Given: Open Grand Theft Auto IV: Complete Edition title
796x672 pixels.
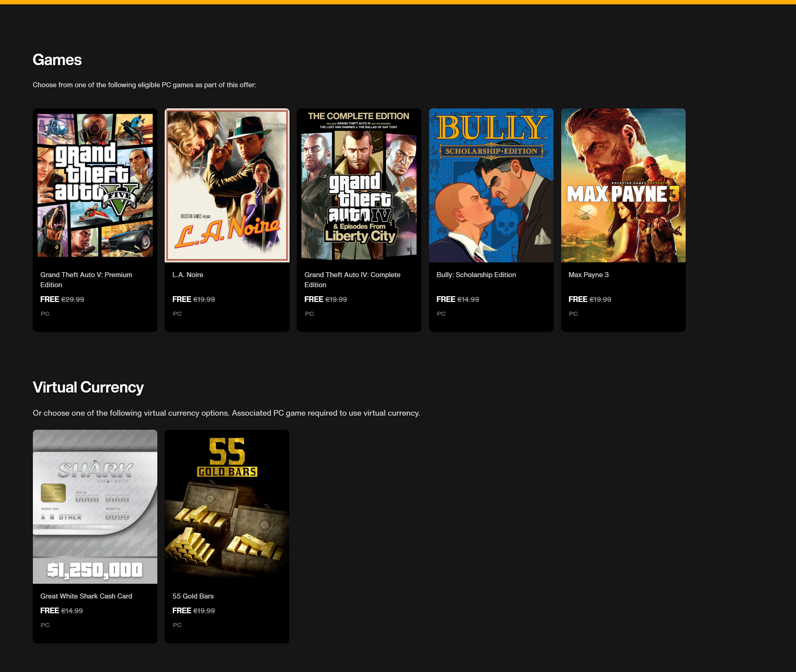Looking at the screenshot, I should (x=352, y=279).
